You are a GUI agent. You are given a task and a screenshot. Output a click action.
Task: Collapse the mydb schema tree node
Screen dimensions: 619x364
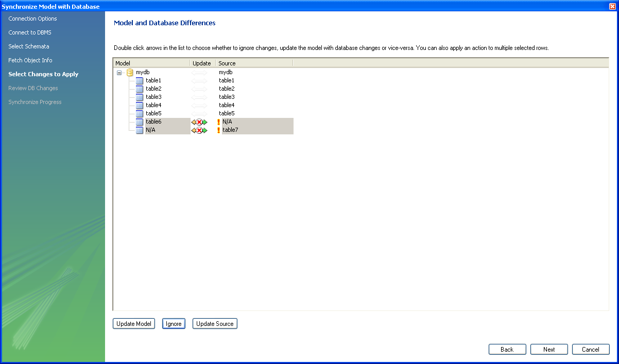tap(119, 73)
